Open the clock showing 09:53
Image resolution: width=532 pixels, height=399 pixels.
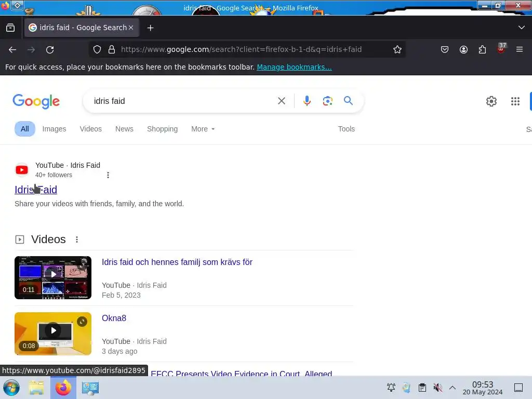click(x=483, y=388)
